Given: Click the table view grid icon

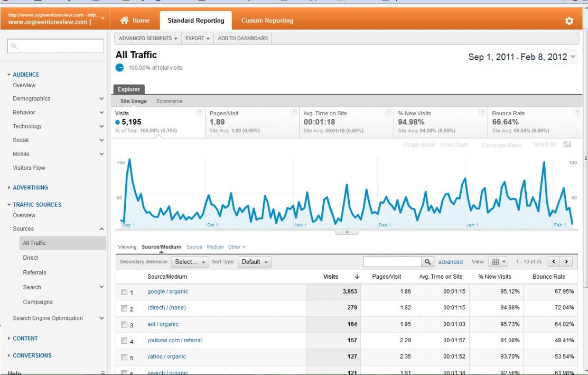Looking at the screenshot, I should pyautogui.click(x=499, y=262).
